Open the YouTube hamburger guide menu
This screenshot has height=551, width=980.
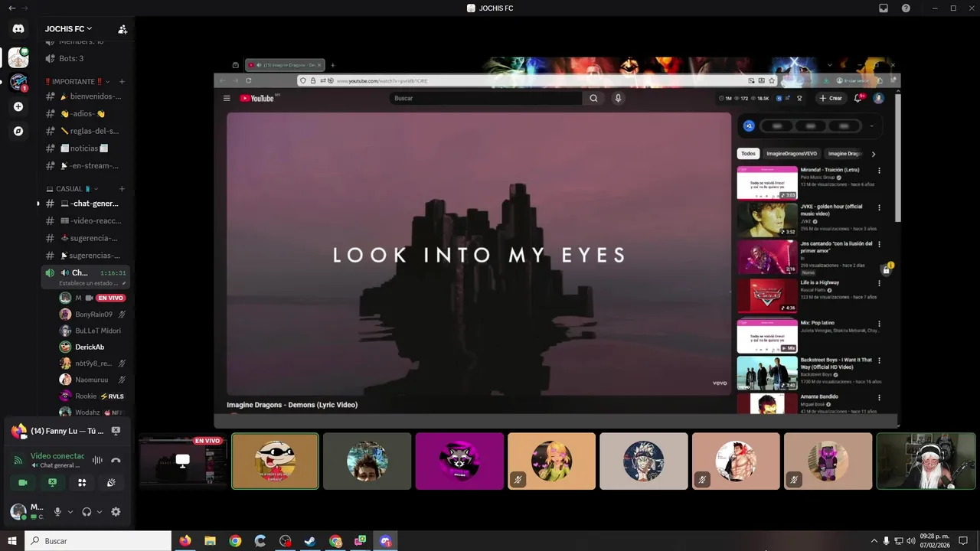227,98
